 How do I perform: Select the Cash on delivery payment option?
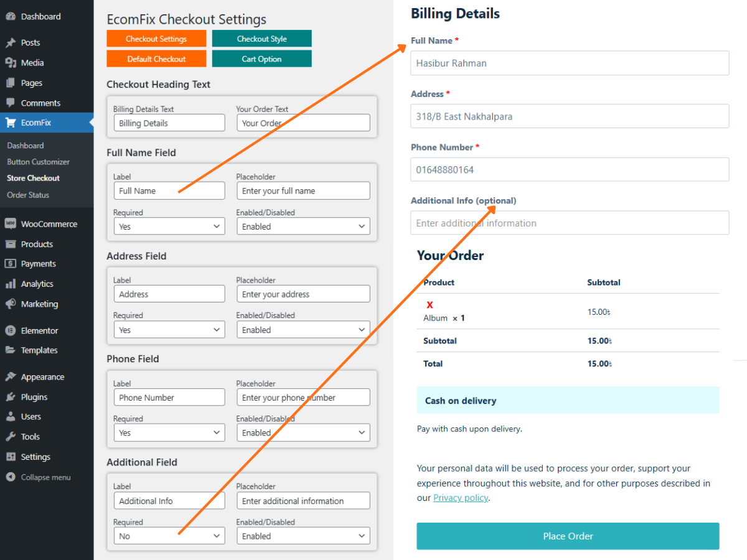[568, 400]
